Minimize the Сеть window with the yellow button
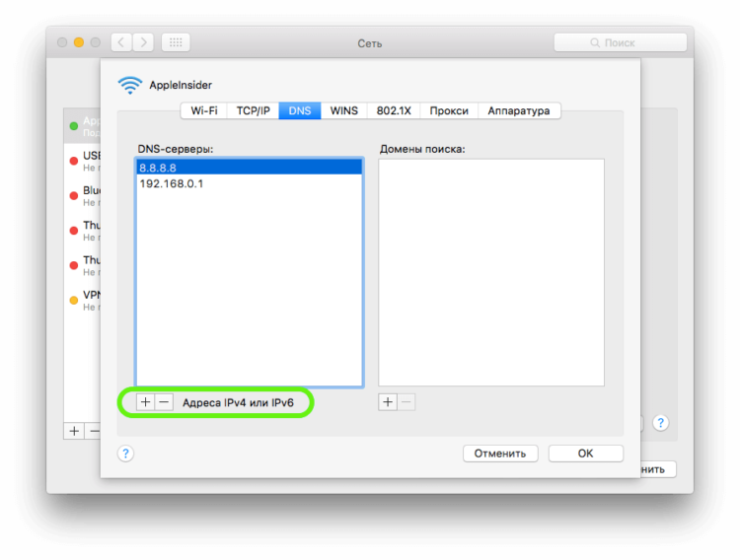Viewport: 740px width, 560px height. point(79,42)
